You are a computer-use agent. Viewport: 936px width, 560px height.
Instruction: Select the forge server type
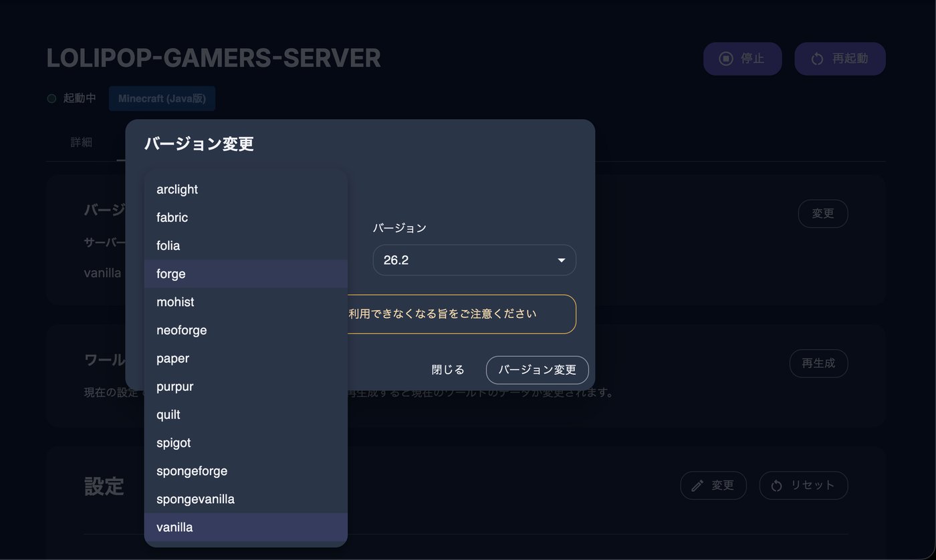[x=245, y=273]
